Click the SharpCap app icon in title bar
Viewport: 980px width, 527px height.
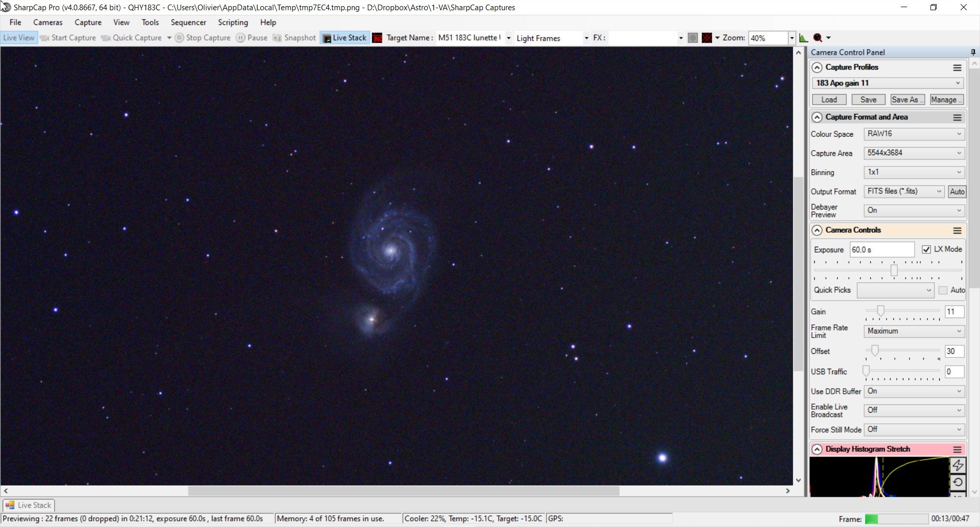(6, 7)
